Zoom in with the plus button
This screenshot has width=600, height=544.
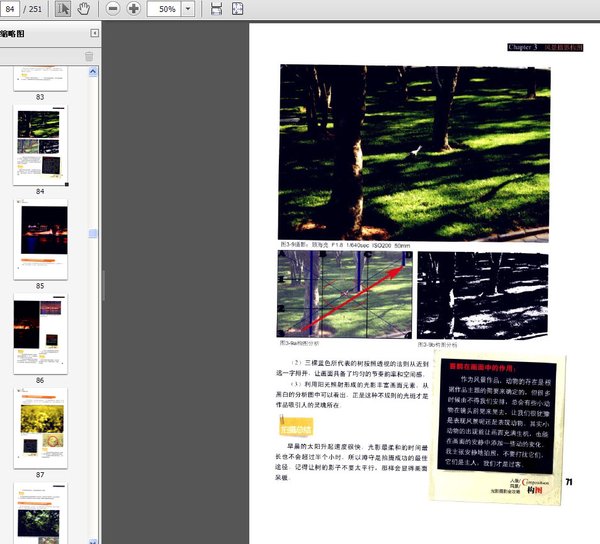point(133,9)
